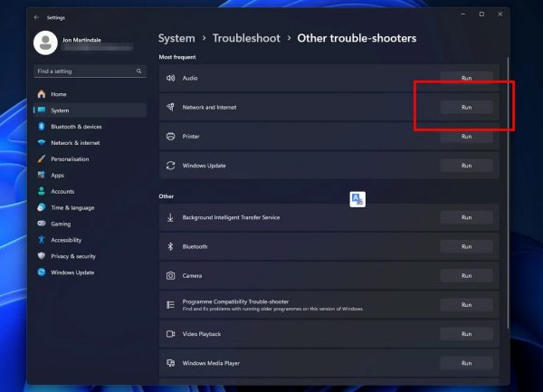Click the Windows Update sync icon in list
The width and height of the screenshot is (543, 392).
[170, 166]
